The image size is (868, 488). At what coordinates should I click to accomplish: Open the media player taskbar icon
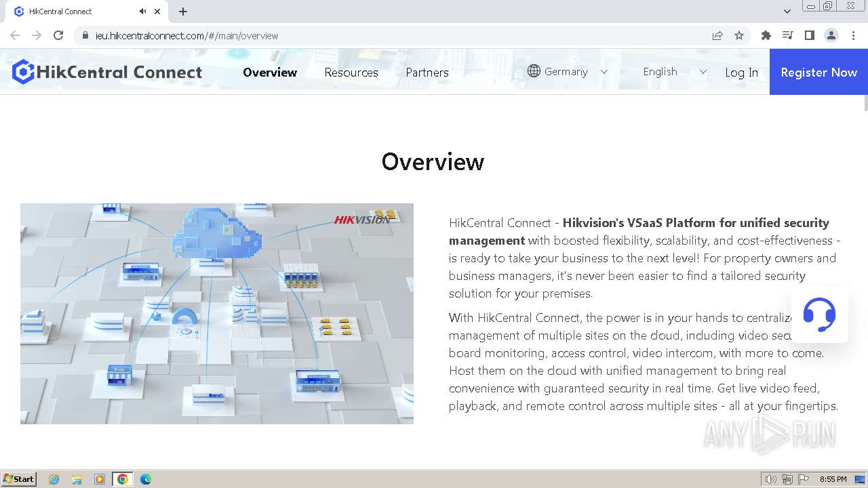coord(100,479)
